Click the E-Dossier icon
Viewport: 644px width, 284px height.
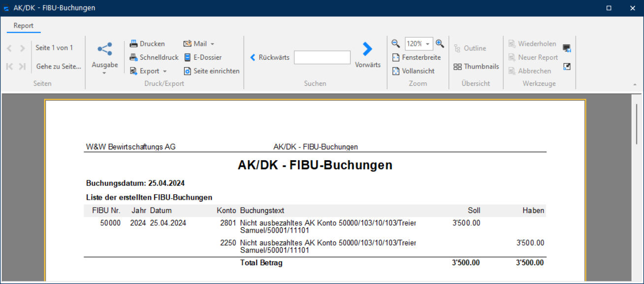[x=188, y=57]
